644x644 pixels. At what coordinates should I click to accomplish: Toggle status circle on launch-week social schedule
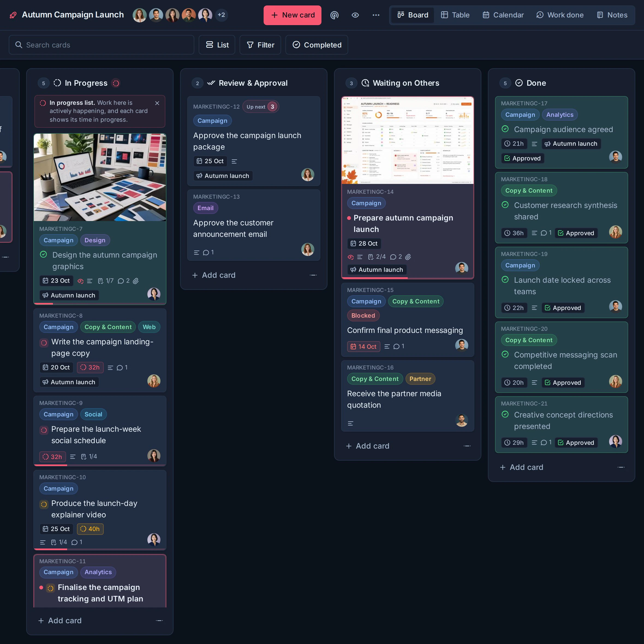click(x=44, y=430)
